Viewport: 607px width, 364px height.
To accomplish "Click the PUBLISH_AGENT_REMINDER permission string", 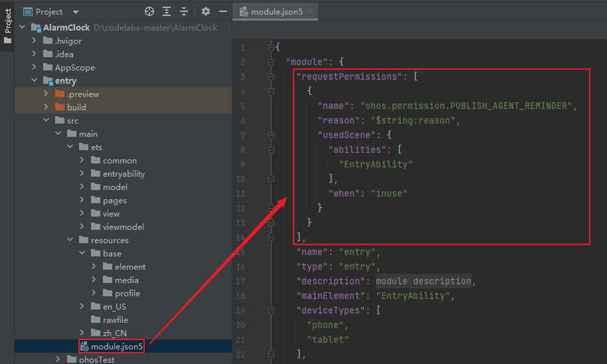I will coord(466,106).
